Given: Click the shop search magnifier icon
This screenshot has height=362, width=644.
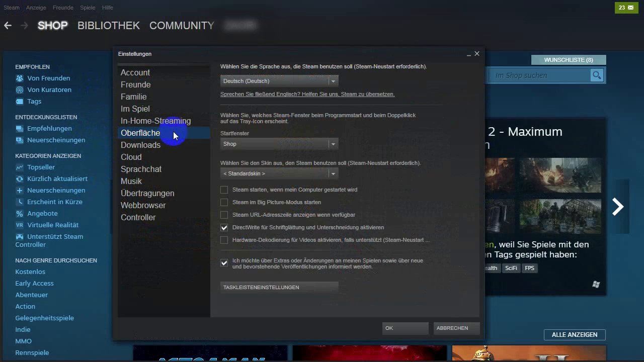Looking at the screenshot, I should point(597,75).
